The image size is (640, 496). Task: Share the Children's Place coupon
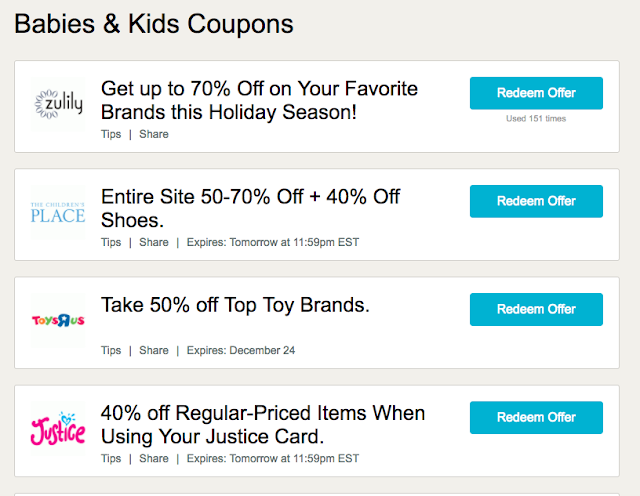(x=154, y=242)
